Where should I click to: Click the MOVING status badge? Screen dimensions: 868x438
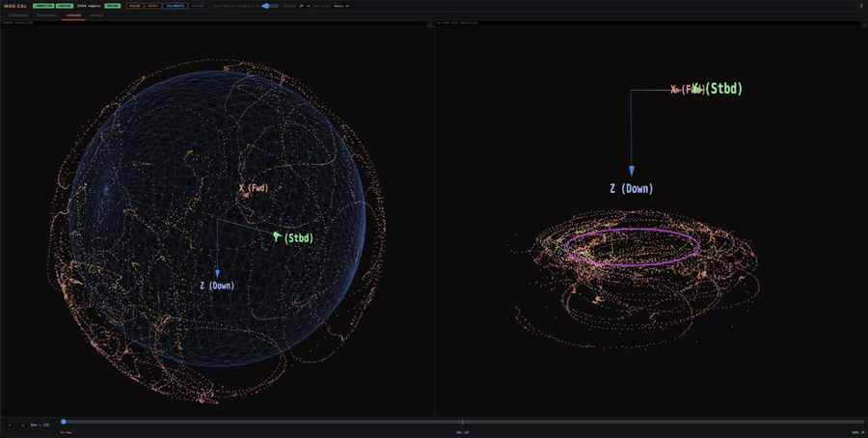click(113, 6)
